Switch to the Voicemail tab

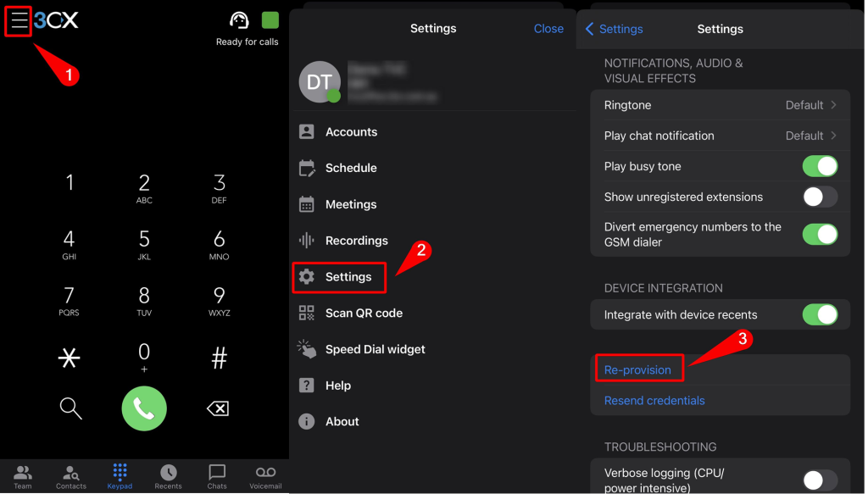click(265, 476)
